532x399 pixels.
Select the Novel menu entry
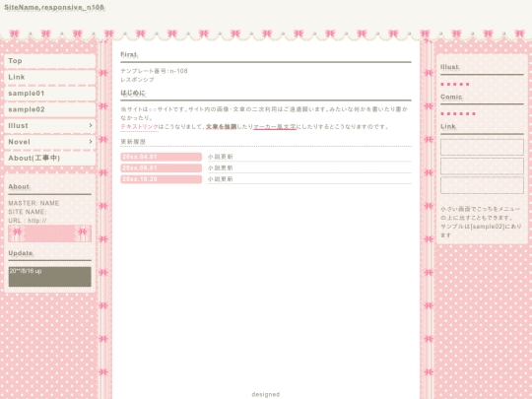click(x=49, y=142)
